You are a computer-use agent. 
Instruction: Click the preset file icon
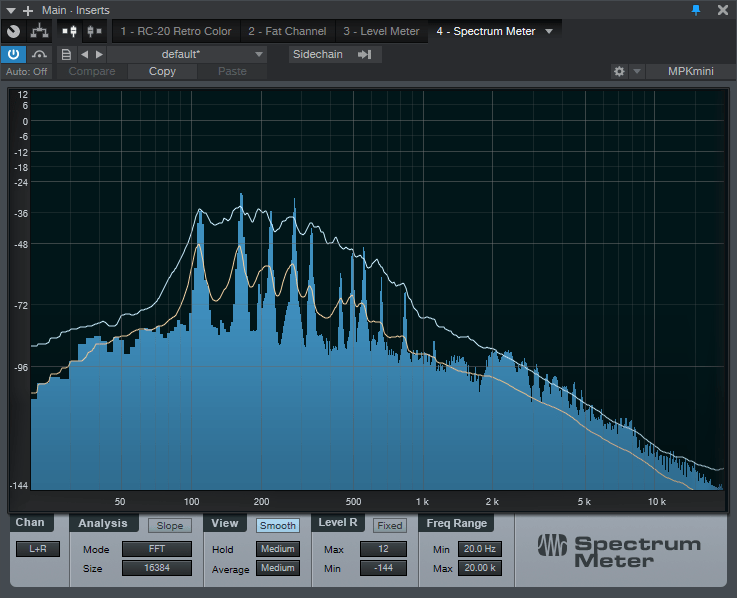pos(66,54)
